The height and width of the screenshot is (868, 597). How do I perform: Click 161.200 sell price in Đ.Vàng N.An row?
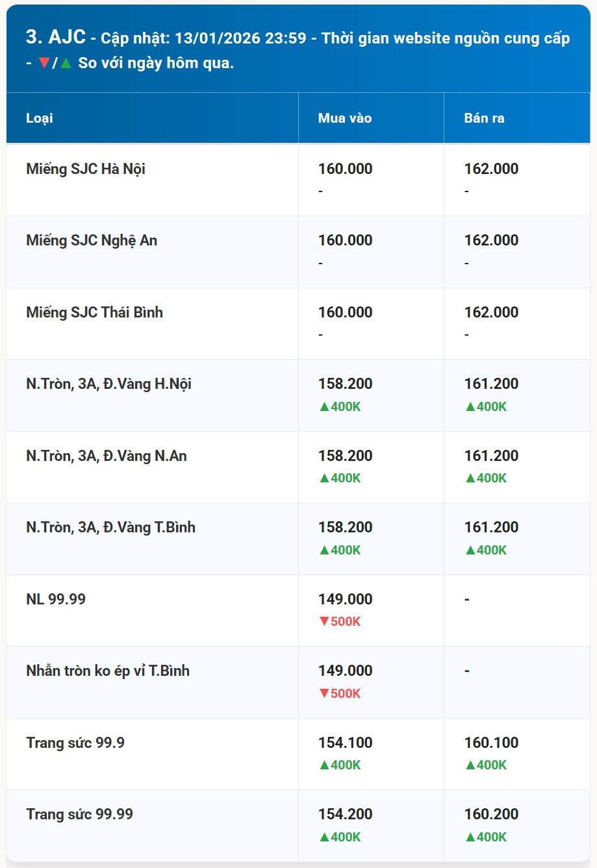pyautogui.click(x=492, y=456)
